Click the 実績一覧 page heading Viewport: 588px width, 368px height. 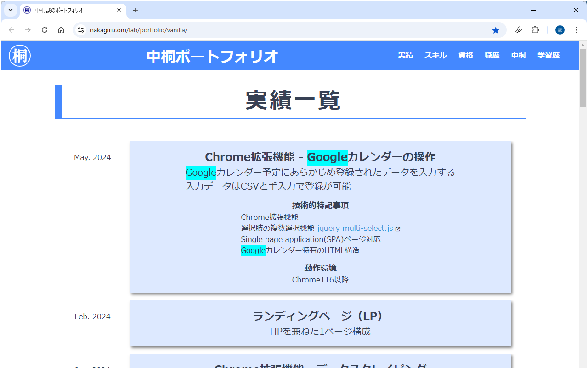pos(293,100)
